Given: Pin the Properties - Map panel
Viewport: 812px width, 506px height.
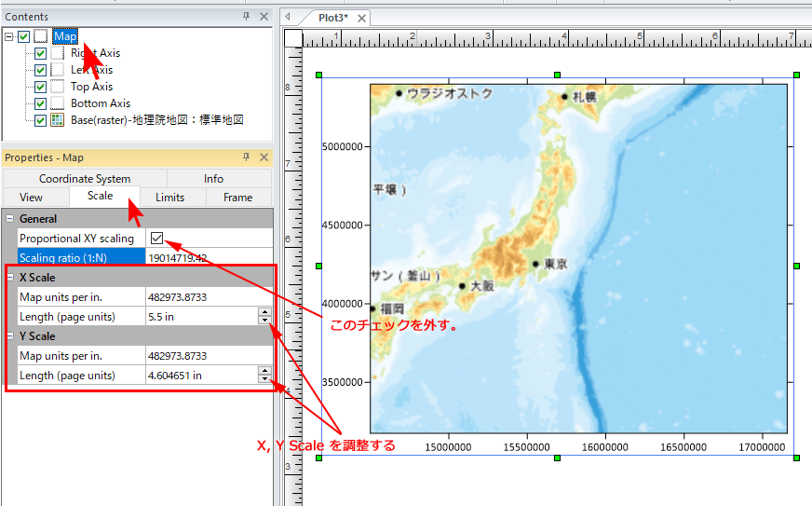Looking at the screenshot, I should (x=246, y=157).
